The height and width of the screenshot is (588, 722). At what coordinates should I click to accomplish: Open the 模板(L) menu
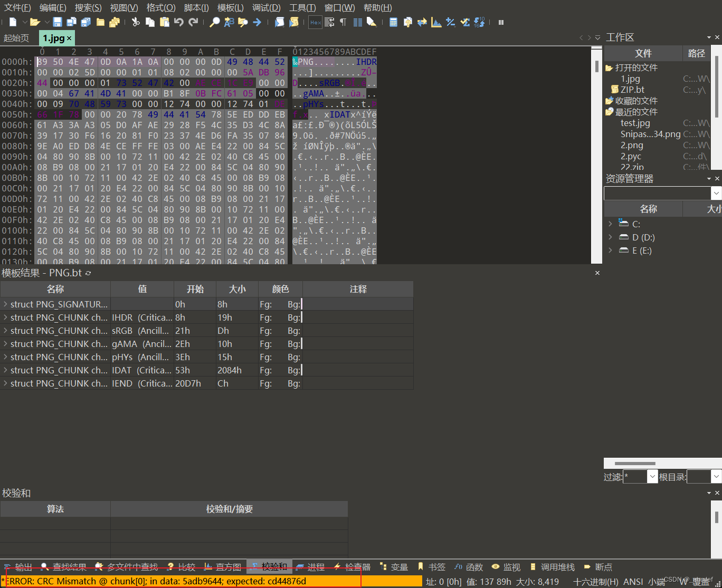pyautogui.click(x=231, y=7)
